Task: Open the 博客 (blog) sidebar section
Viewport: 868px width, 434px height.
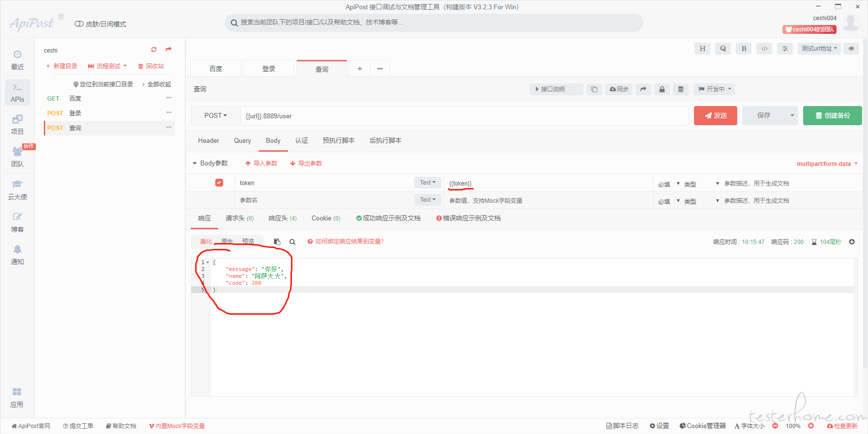Action: point(17,222)
